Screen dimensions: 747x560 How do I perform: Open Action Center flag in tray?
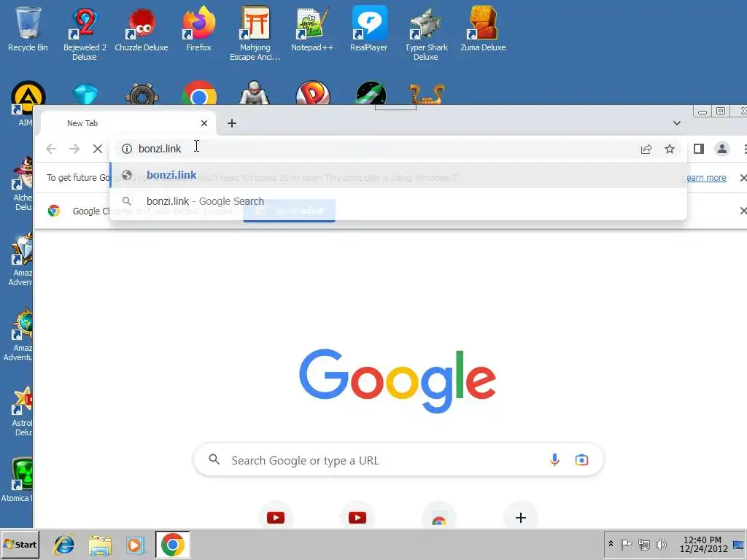click(626, 544)
